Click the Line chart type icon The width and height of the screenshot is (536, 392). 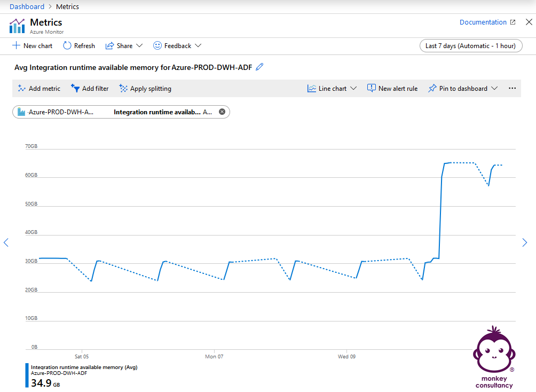pos(311,88)
